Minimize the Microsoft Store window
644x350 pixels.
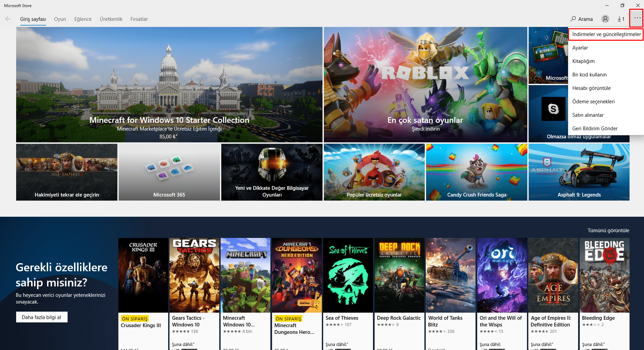click(x=607, y=5)
